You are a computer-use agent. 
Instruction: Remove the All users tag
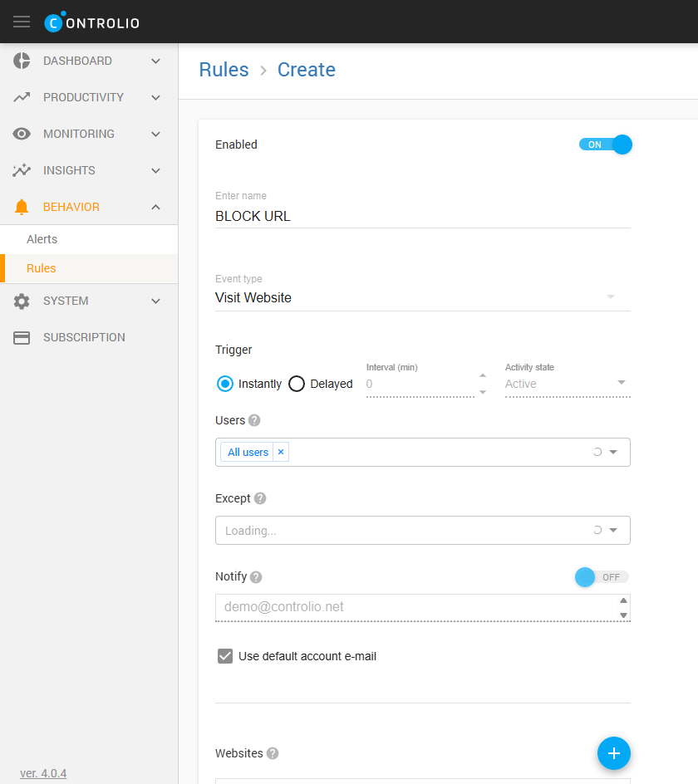(x=281, y=452)
